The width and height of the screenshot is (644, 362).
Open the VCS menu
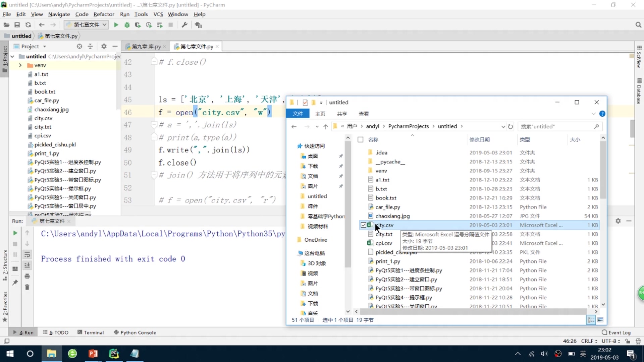point(158,14)
